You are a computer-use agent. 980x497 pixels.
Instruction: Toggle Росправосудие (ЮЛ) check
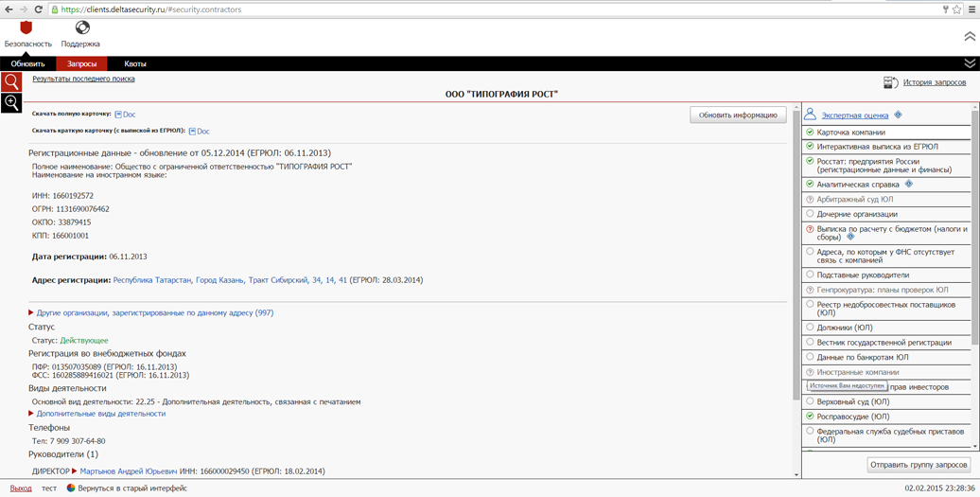pos(810,416)
